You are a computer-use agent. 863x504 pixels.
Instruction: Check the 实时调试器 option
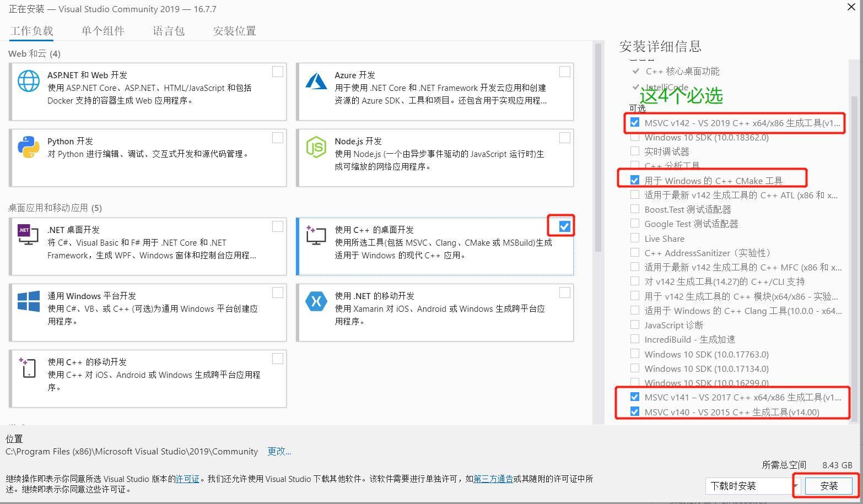tap(635, 151)
